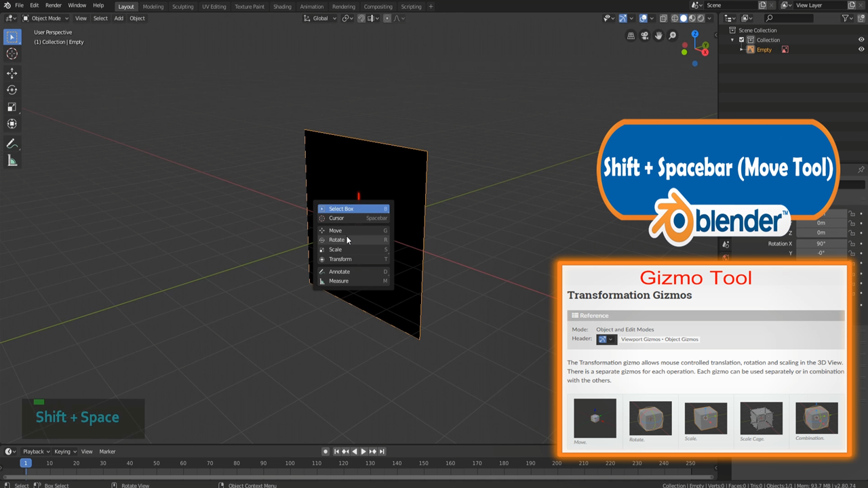Select the Move tool in the toolbar
Image resolution: width=868 pixels, height=488 pixels.
[12, 73]
